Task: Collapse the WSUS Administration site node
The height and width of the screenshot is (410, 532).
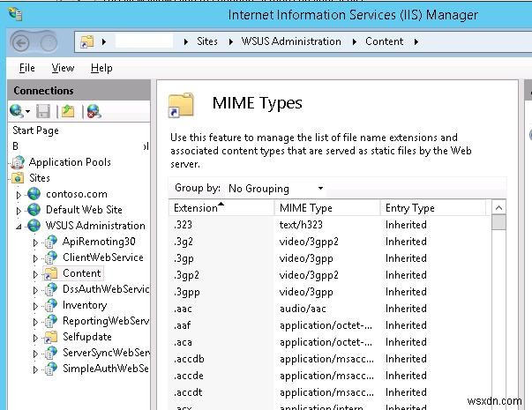Action: coord(19,227)
